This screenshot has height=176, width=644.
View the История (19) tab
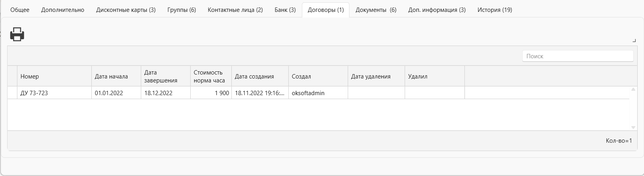click(494, 10)
